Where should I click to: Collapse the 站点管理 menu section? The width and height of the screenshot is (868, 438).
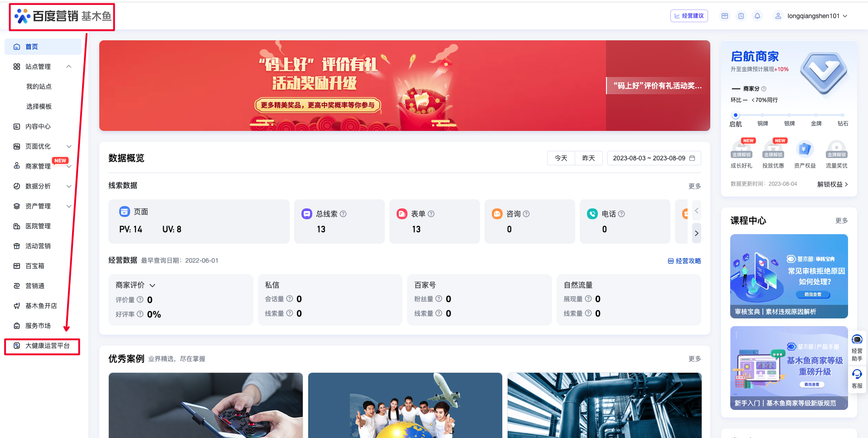69,67
